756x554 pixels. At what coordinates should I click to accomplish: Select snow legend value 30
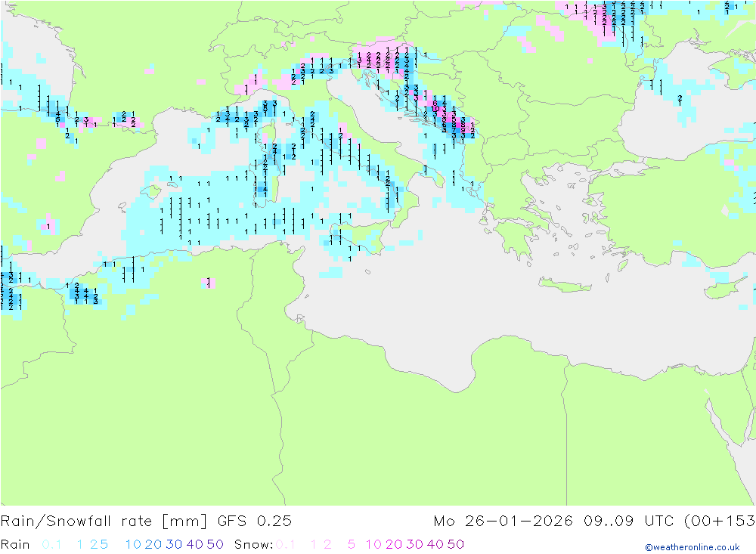tap(414, 544)
